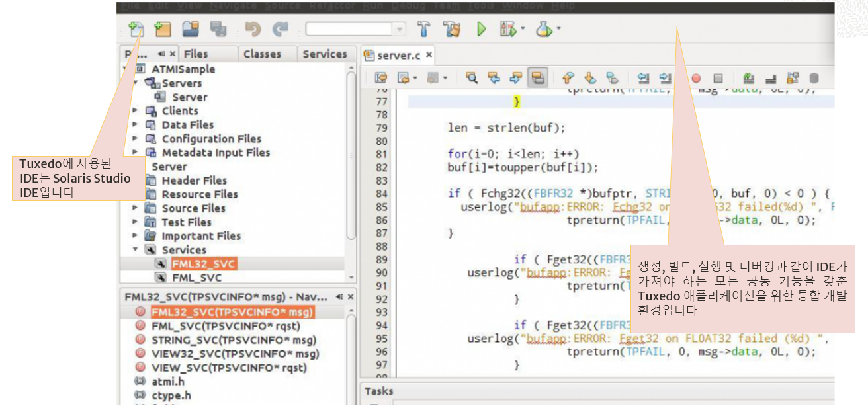Click the Debug Project toolbar icon
Screen dimensions: 868x412
point(507,29)
